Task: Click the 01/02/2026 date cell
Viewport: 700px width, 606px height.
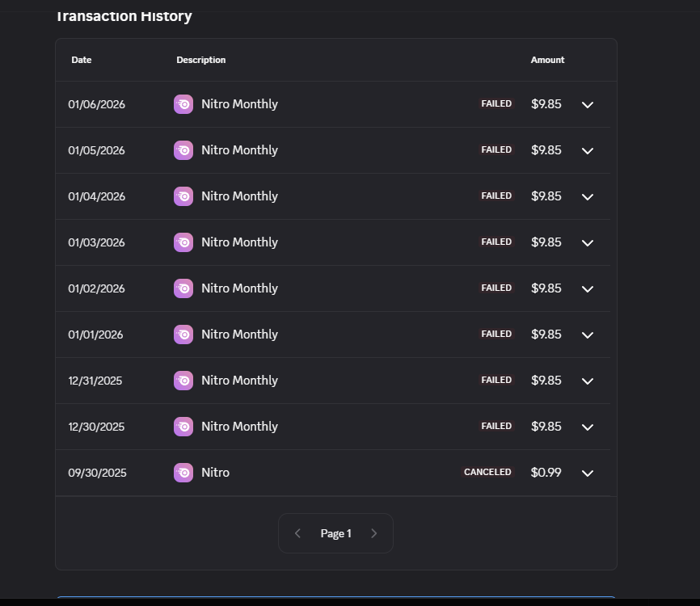Action: click(x=96, y=288)
